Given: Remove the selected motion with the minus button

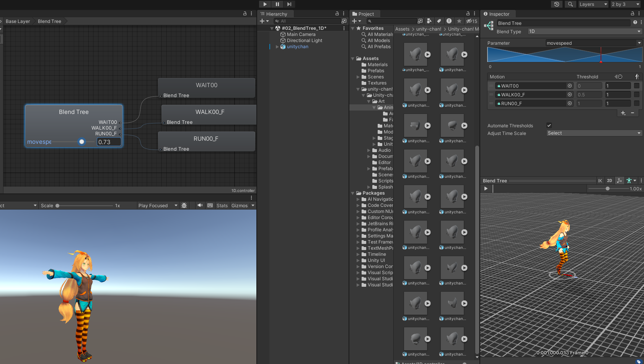Looking at the screenshot, I should pyautogui.click(x=633, y=113).
